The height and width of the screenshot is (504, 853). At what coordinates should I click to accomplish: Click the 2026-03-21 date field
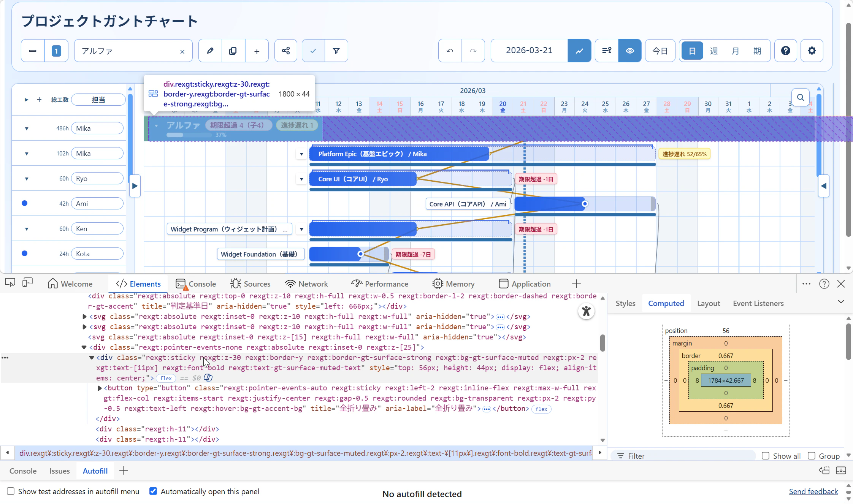529,51
